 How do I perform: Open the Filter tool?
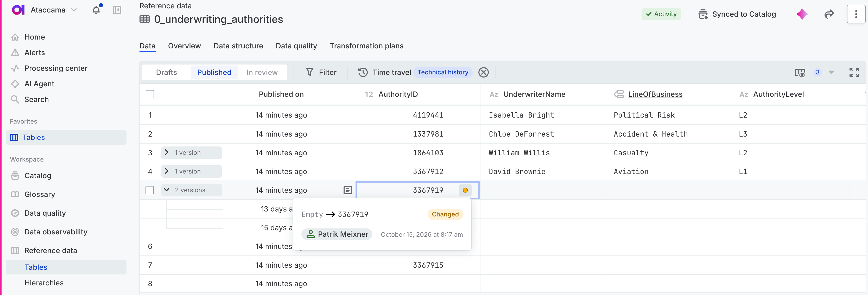[321, 72]
